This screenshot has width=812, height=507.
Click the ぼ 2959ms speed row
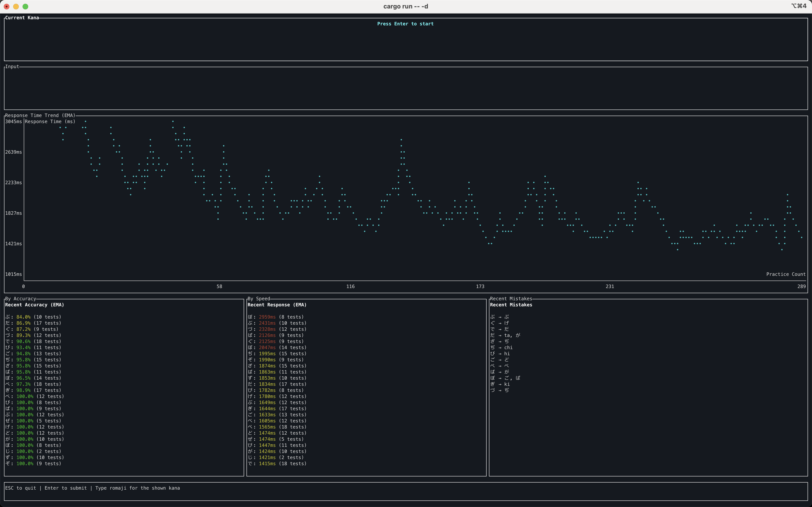(276, 317)
